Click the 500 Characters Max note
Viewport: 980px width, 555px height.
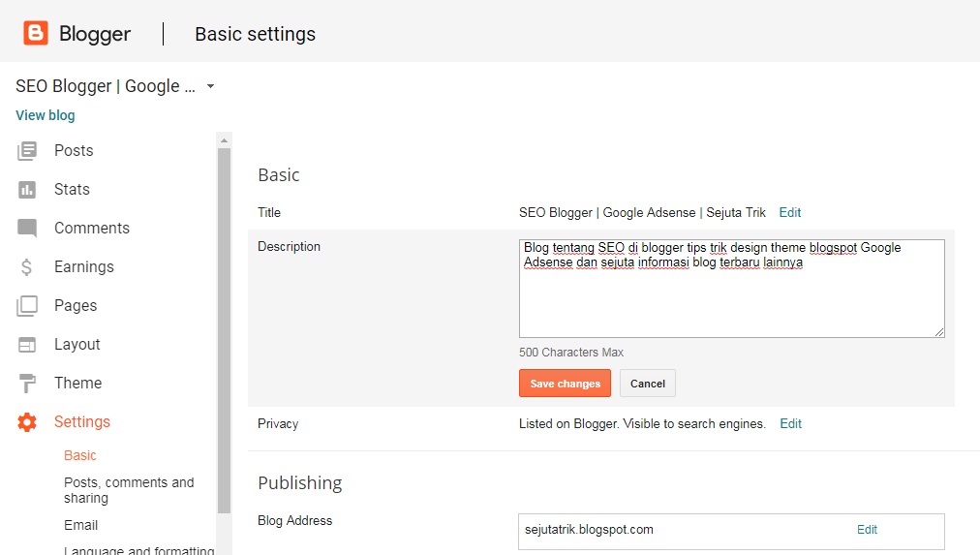click(x=571, y=353)
